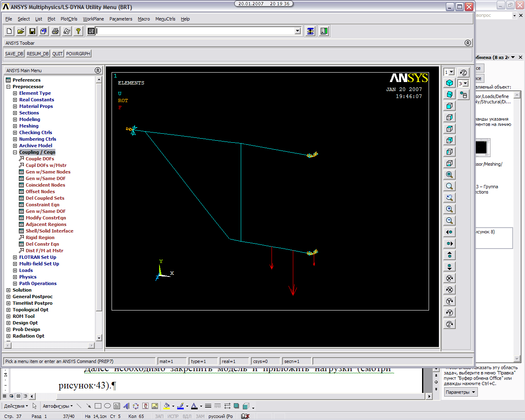The width and height of the screenshot is (525, 420).
Task: Open the PlotCtrls menu
Action: point(69,19)
